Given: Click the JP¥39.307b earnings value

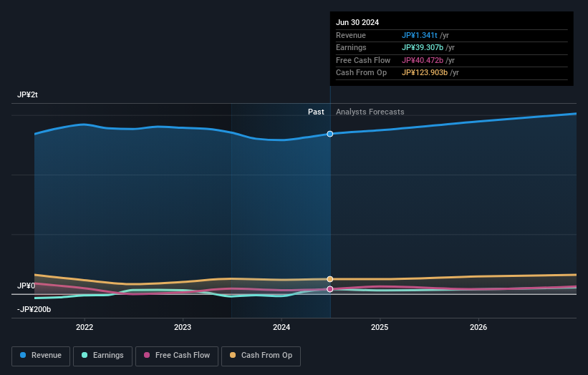Looking at the screenshot, I should point(423,47).
